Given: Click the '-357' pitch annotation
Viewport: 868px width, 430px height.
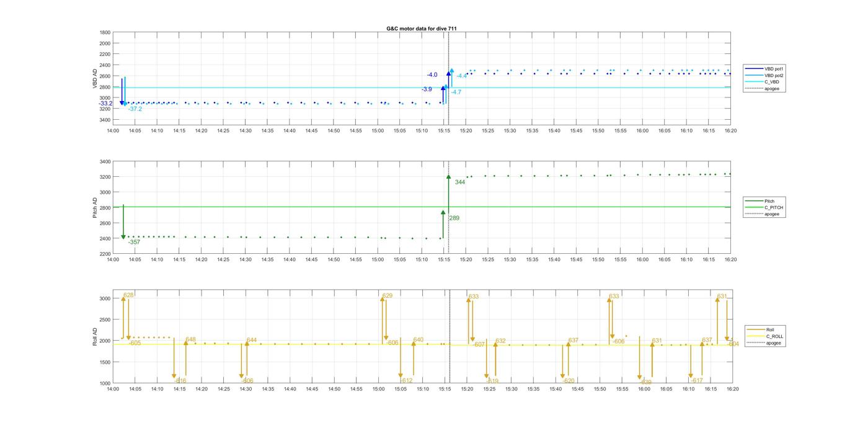Looking at the screenshot, I should pyautogui.click(x=134, y=242).
